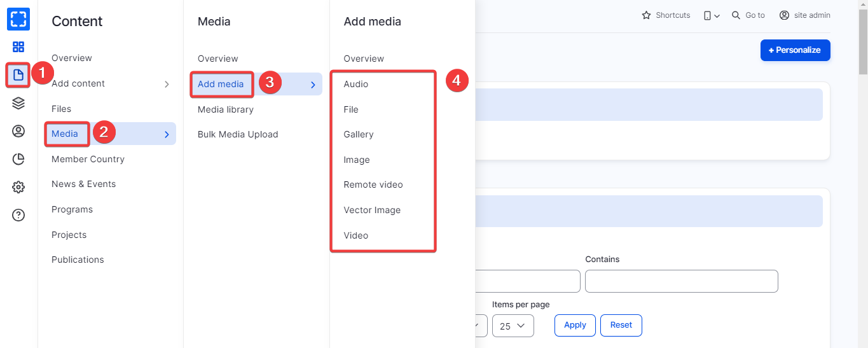Open the settings gear icon in the sidebar
Screen dimensions: 868x348
click(18, 187)
